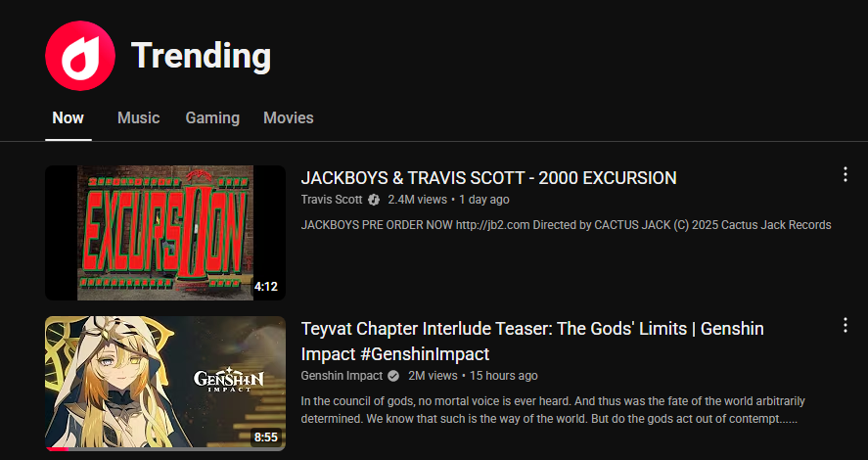
Task: Click the 2M views text
Action: pyautogui.click(x=433, y=376)
